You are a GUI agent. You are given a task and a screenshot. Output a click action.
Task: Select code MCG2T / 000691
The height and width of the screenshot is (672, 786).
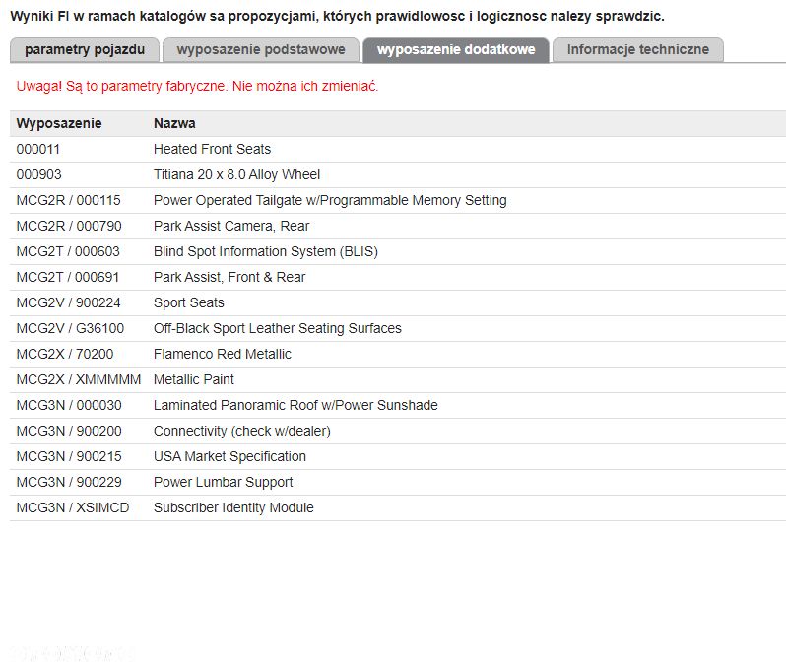[x=68, y=277]
